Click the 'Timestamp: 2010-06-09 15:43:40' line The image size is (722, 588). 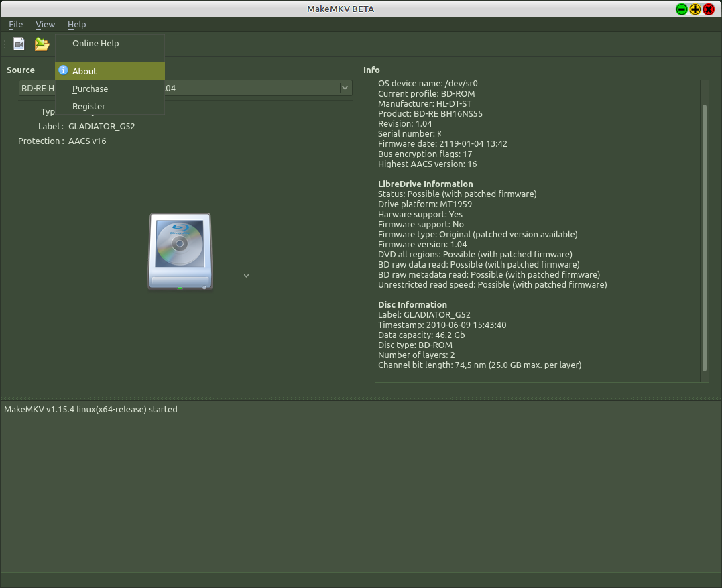[442, 325]
